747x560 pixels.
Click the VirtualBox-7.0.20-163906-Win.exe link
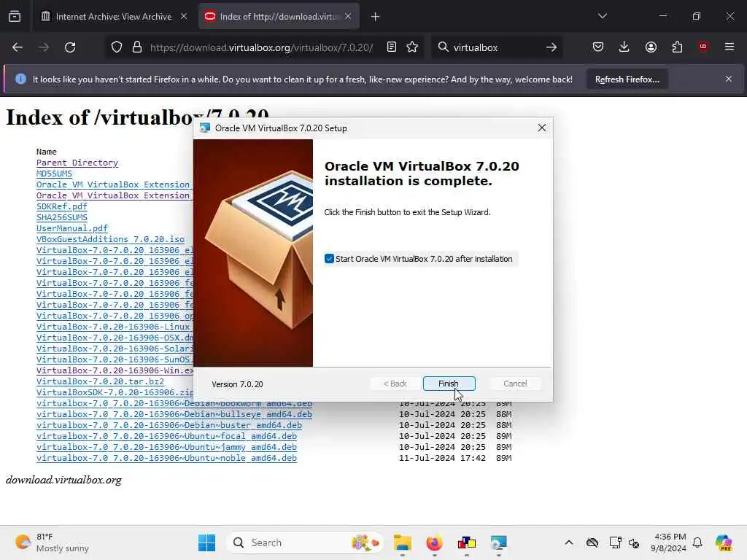(115, 370)
